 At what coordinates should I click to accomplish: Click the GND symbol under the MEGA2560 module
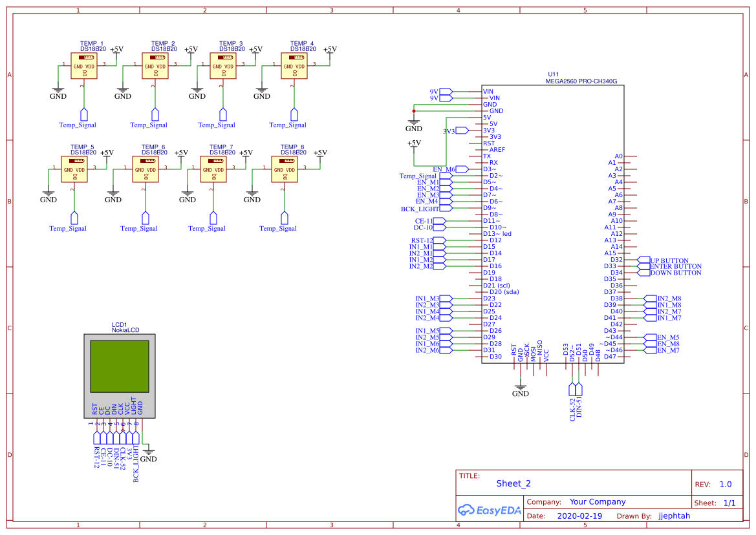click(x=521, y=388)
